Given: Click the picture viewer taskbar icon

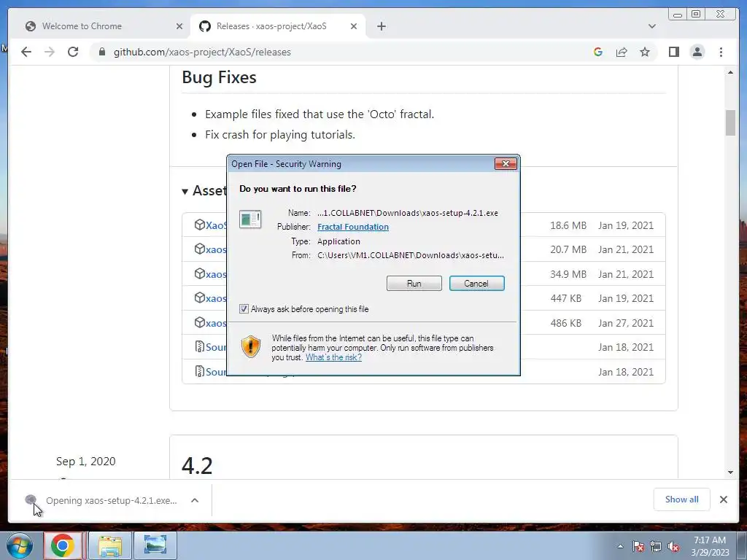Looking at the screenshot, I should (155, 545).
